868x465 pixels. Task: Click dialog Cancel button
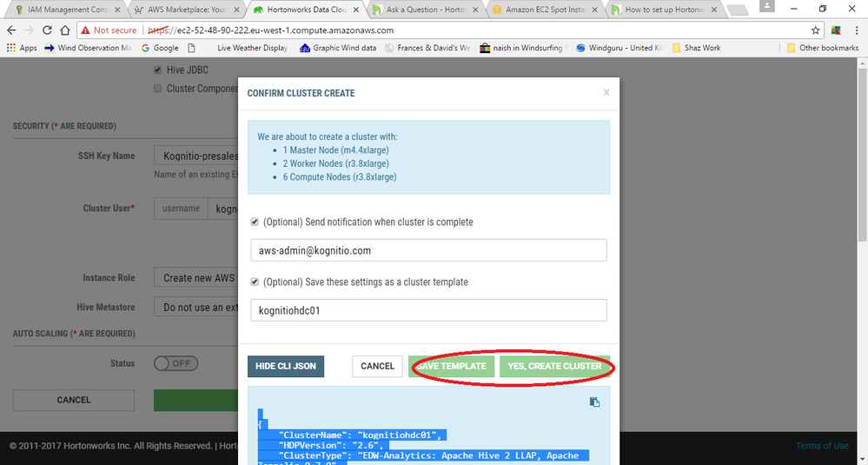(378, 367)
